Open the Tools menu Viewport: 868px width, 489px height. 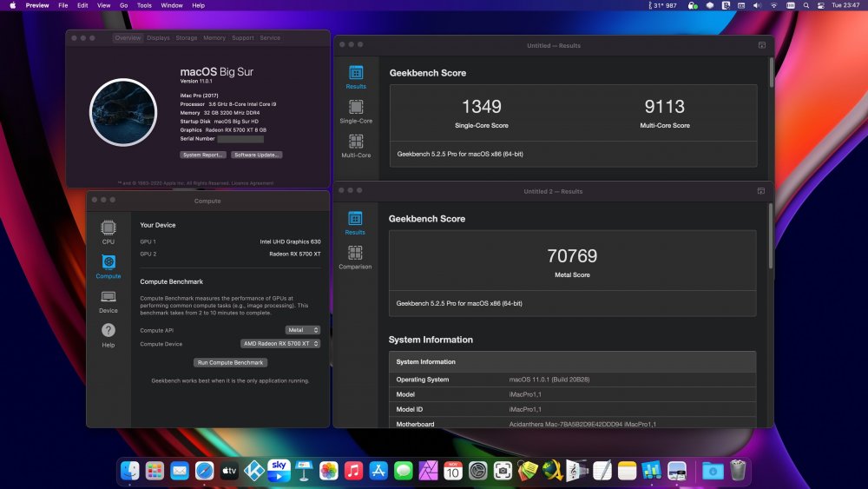point(144,5)
